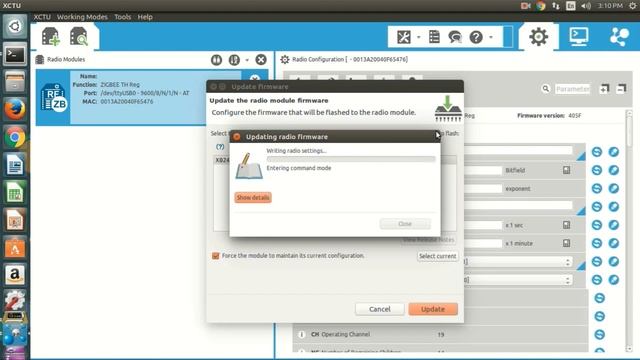640x360 pixels.
Task: Click the sort radio modules icon
Action: click(234, 60)
